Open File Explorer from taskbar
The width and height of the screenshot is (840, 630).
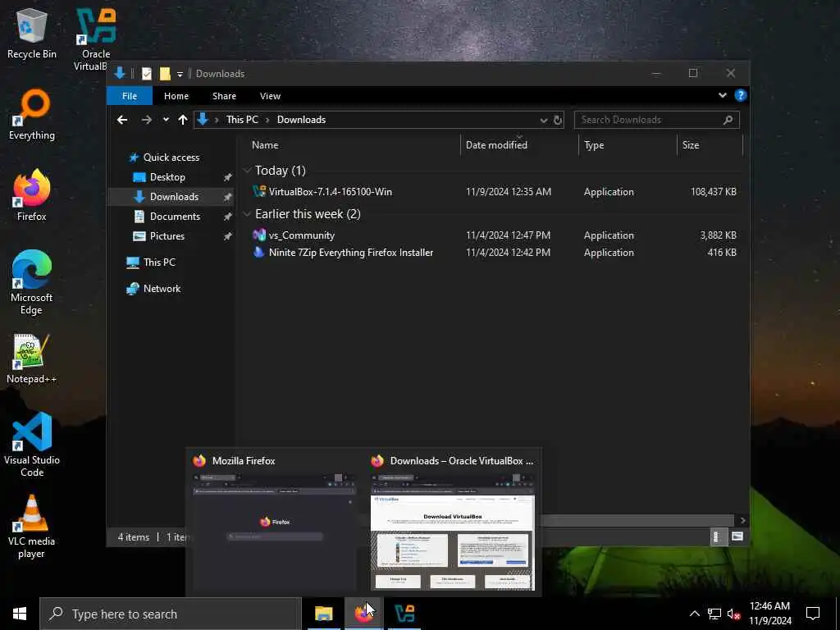323,614
